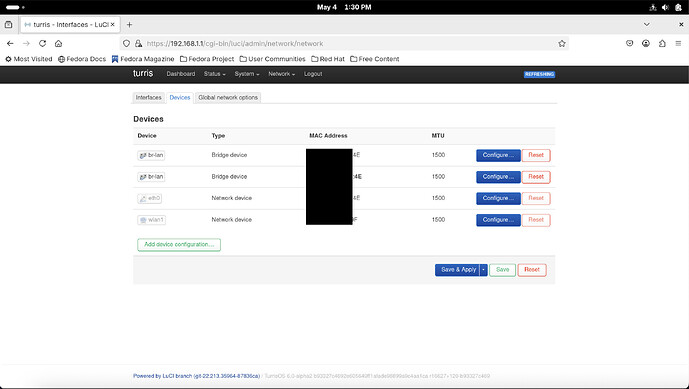Switch to Global network options tab
This screenshot has width=689, height=389.
click(228, 98)
